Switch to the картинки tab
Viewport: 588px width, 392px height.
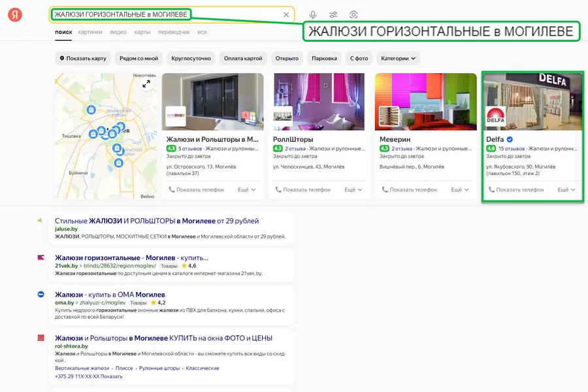(90, 32)
